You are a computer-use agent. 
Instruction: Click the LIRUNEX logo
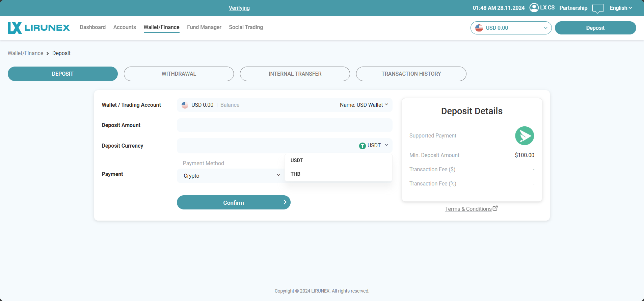point(38,28)
